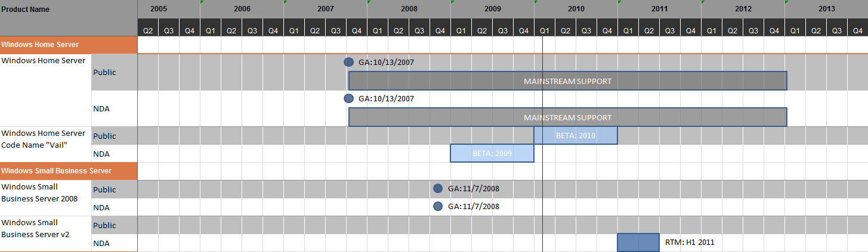Click the Q3 cell under 2010
The image size is (868, 252).
(586, 27)
